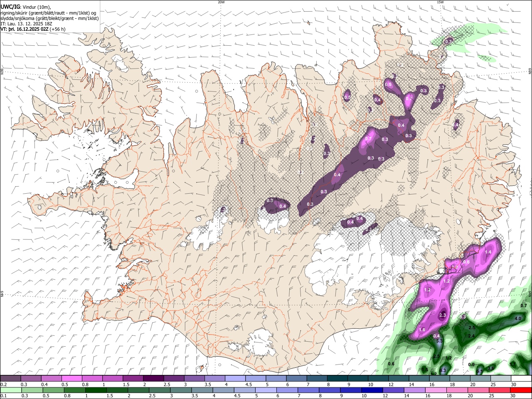Click the light periwinkle swatch labeled 4 in upper legend

(234, 379)
